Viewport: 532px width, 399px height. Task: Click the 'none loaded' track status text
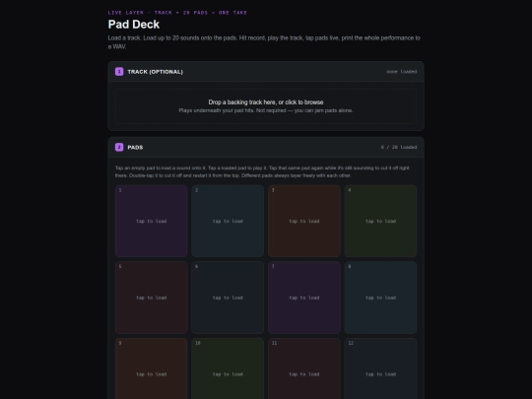[401, 72]
